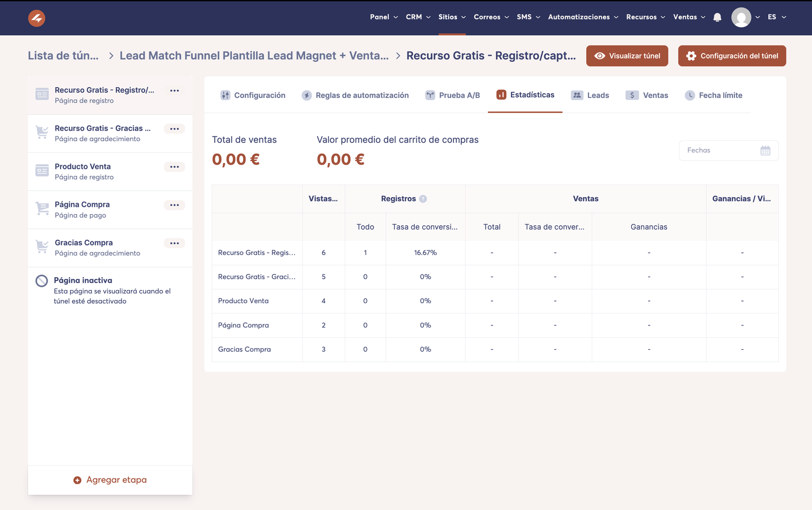Switch to the Configuración tab
The width and height of the screenshot is (812, 510).
(253, 95)
